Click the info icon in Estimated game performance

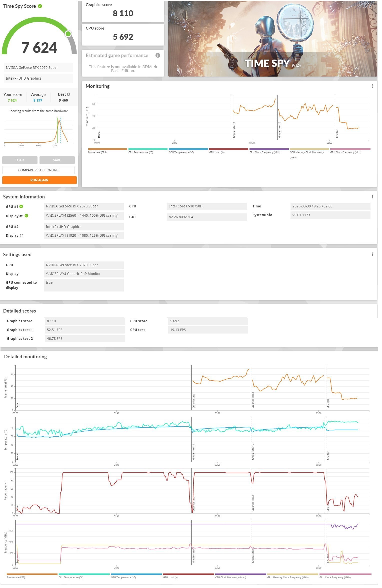(x=158, y=55)
